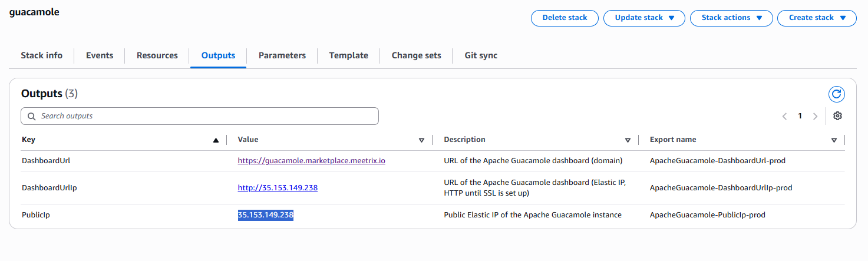
Task: Focus the Search outputs field
Action: click(x=200, y=116)
